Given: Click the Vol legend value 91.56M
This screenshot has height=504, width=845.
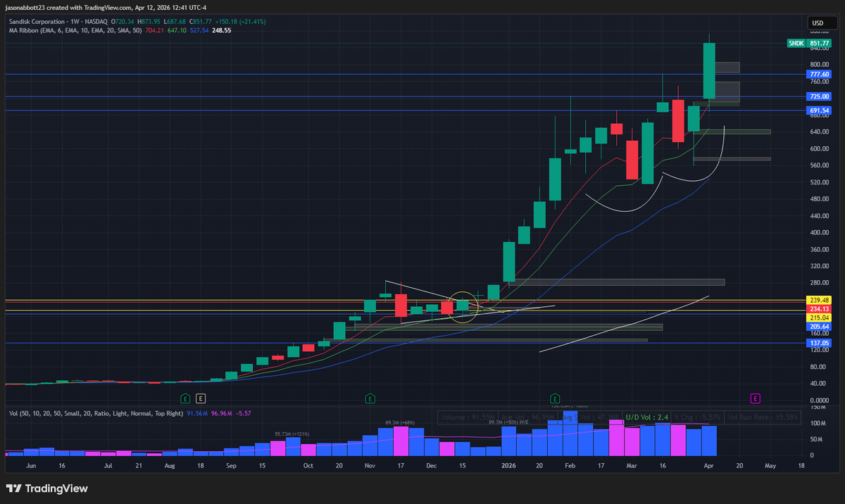Looking at the screenshot, I should point(196,412).
